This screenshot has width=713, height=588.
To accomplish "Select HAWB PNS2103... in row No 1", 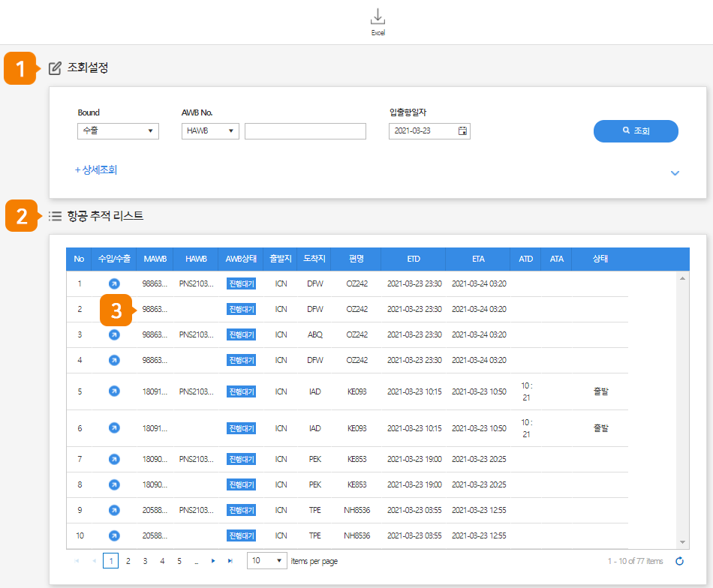I will [196, 283].
